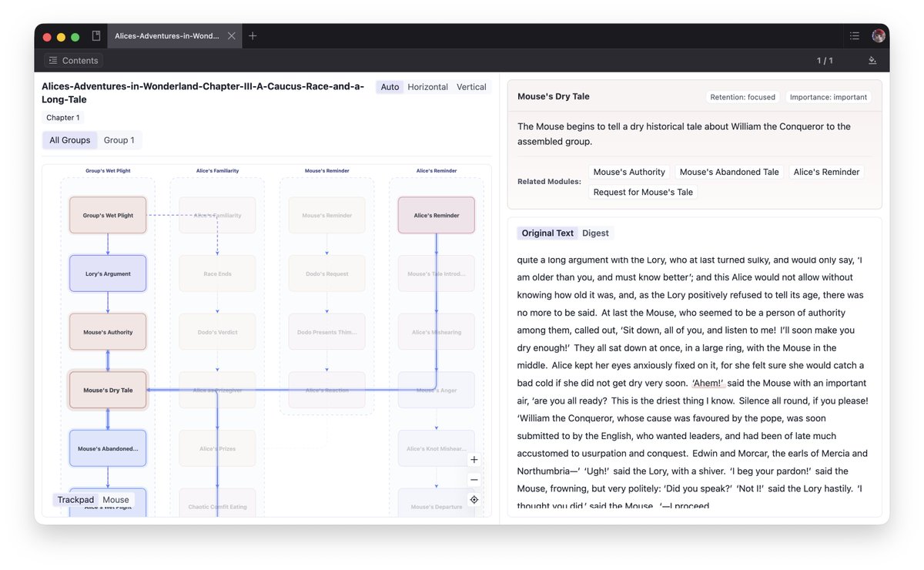Select the Group's Wet Plight node
Screen dimensions: 924x570
tap(108, 216)
